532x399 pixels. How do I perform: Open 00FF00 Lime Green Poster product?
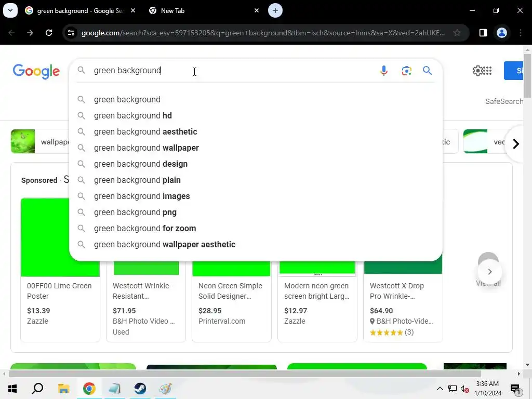click(x=59, y=291)
